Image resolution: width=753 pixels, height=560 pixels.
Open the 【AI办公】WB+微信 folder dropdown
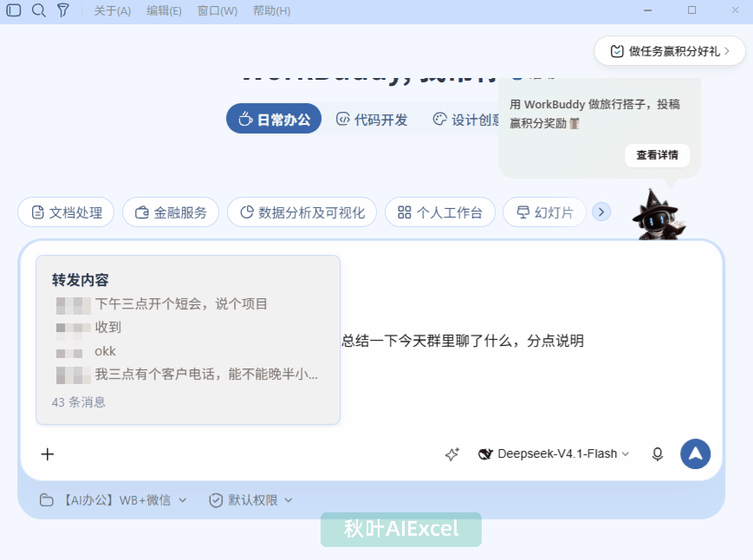[x=113, y=500]
